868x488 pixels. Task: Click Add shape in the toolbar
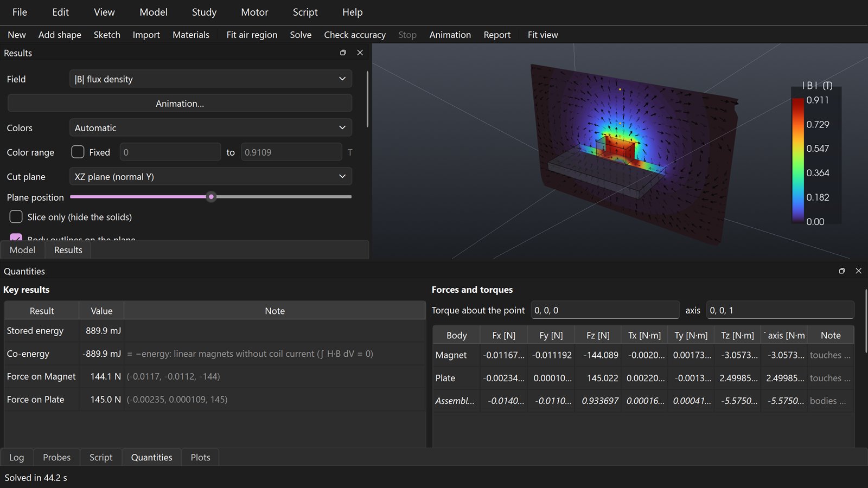pyautogui.click(x=60, y=35)
